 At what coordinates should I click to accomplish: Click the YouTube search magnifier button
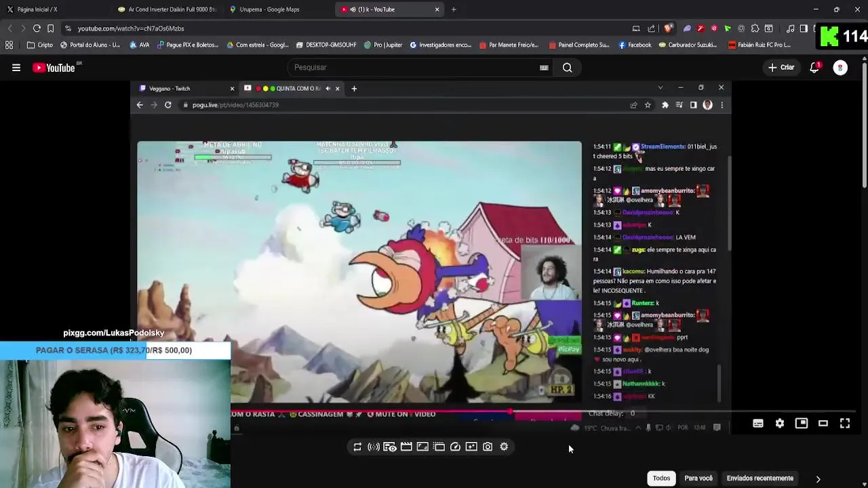pos(568,68)
